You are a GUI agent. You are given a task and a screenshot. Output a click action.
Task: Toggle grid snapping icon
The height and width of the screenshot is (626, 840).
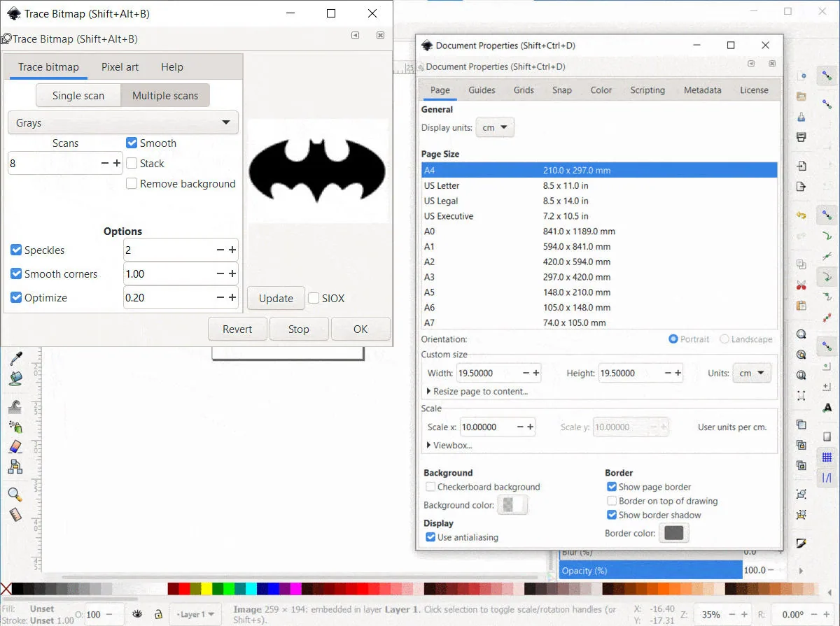tap(827, 457)
